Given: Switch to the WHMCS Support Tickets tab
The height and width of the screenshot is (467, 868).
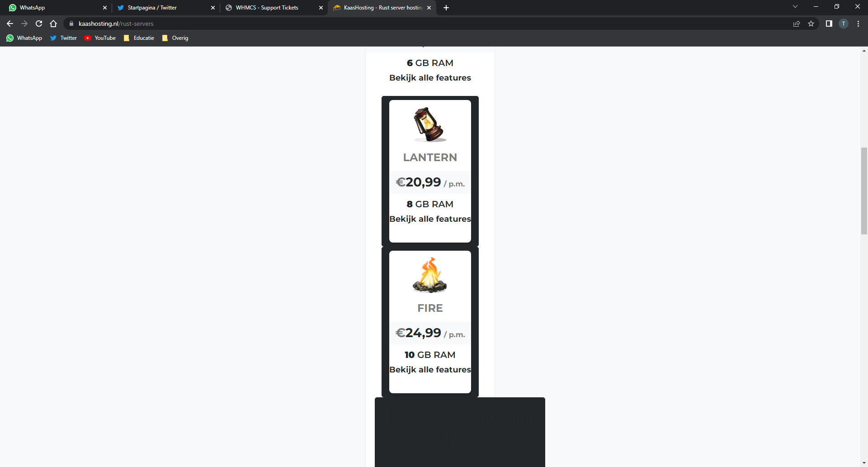Looking at the screenshot, I should click(x=267, y=8).
